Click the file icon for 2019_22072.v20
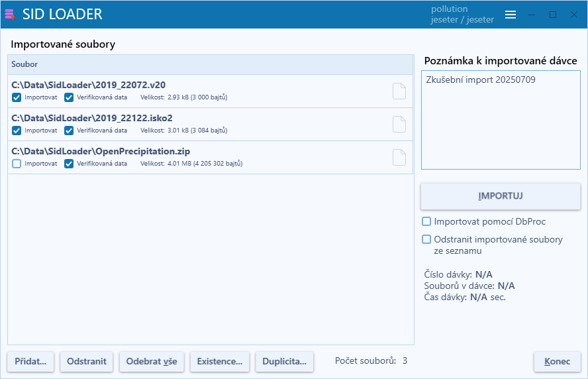The image size is (588, 379). coord(399,91)
